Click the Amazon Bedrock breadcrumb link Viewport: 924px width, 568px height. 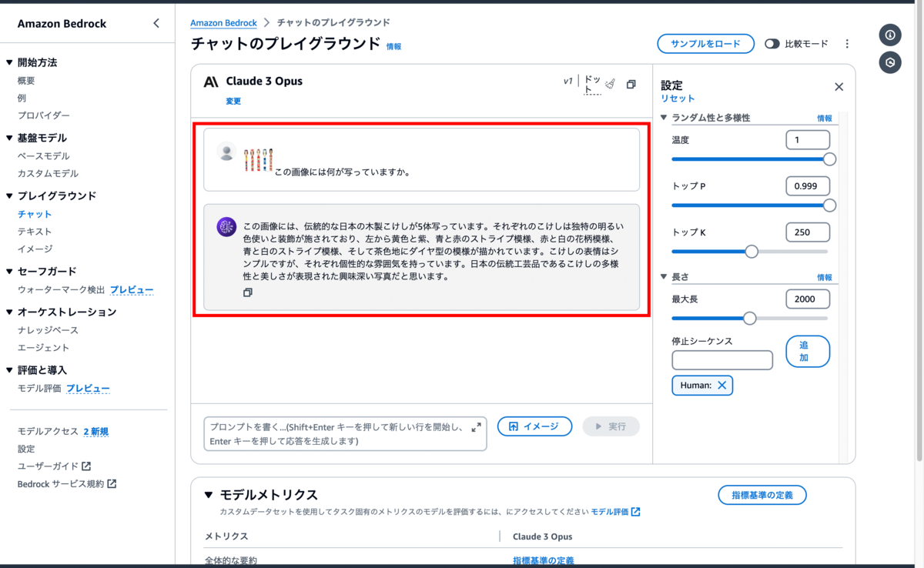click(x=224, y=23)
